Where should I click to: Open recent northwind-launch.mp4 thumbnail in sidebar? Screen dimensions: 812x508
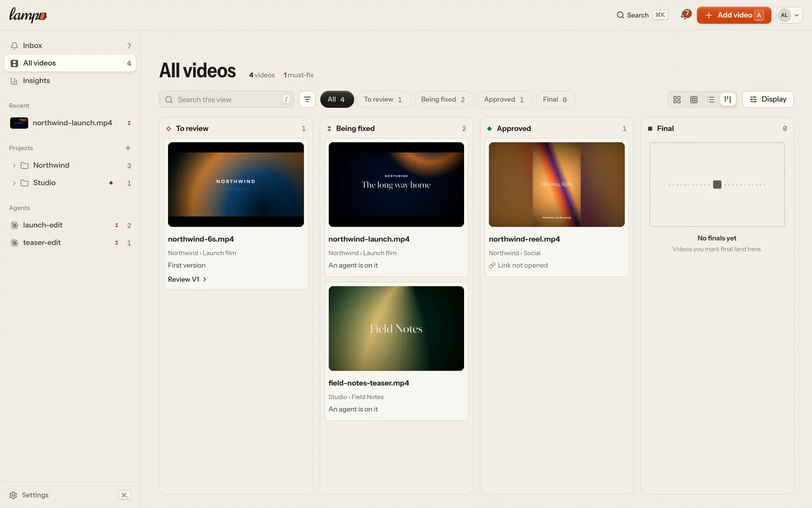(19, 123)
